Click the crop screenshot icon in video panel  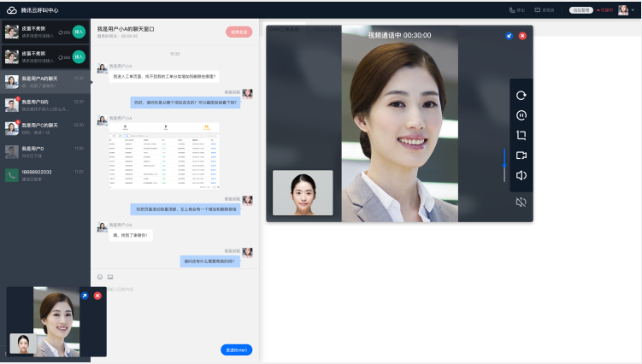(x=521, y=136)
